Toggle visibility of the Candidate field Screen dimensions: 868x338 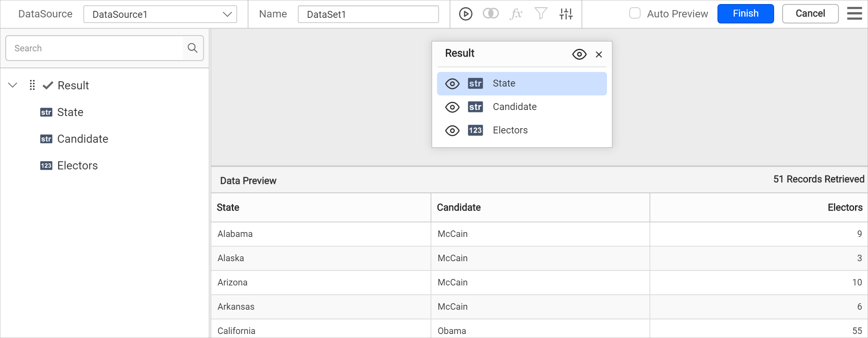point(452,107)
